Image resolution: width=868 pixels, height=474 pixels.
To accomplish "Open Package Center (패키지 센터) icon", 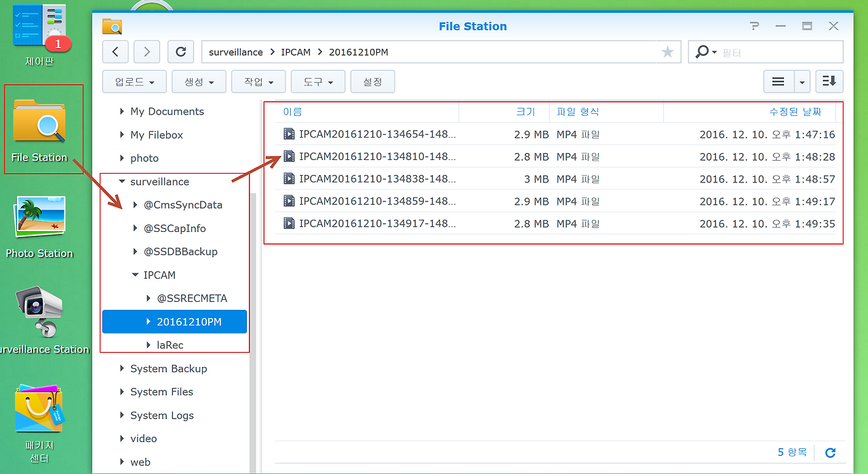I will [39, 409].
